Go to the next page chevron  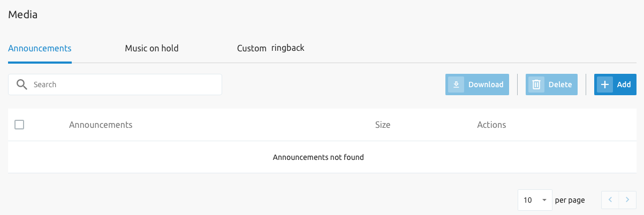click(x=627, y=200)
